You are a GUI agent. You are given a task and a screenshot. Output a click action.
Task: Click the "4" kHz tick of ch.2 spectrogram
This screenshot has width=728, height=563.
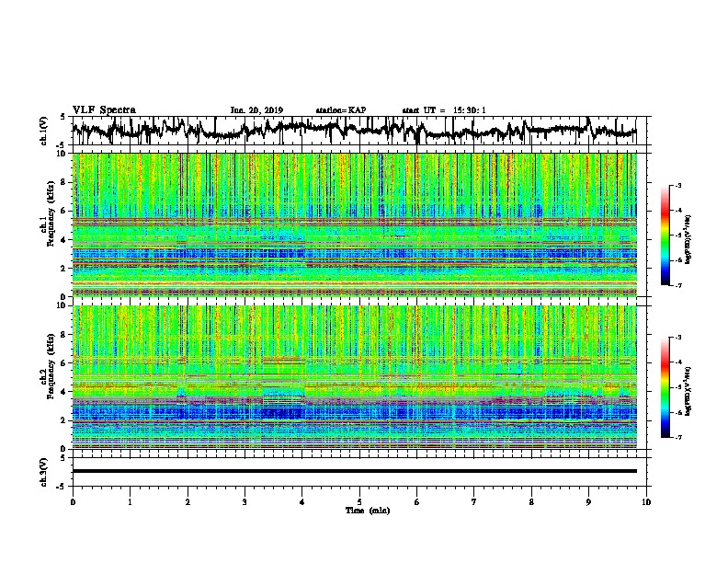(63, 392)
